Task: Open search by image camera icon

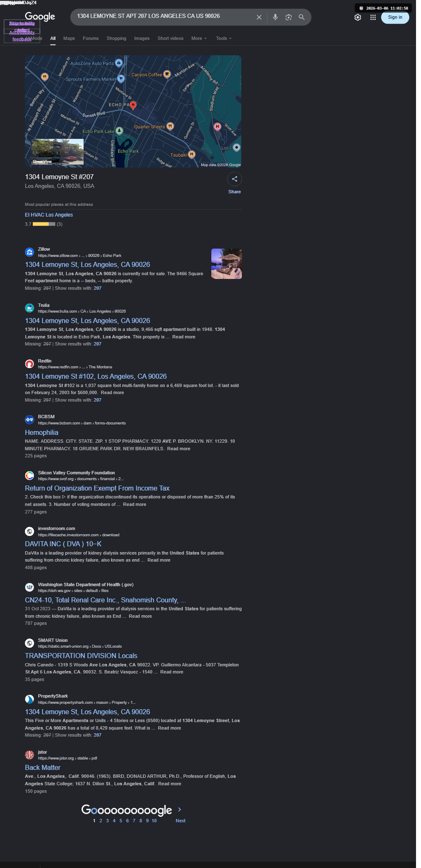Action: point(288,17)
